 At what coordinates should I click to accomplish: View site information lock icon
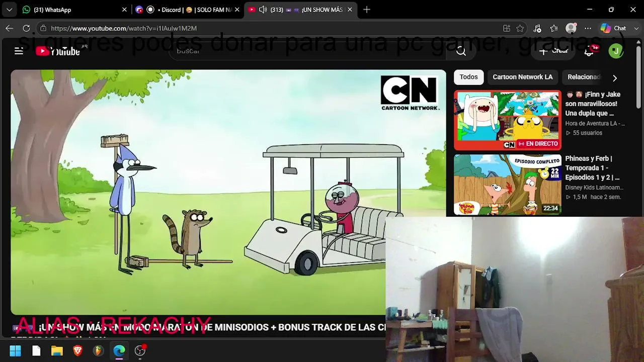(43, 28)
